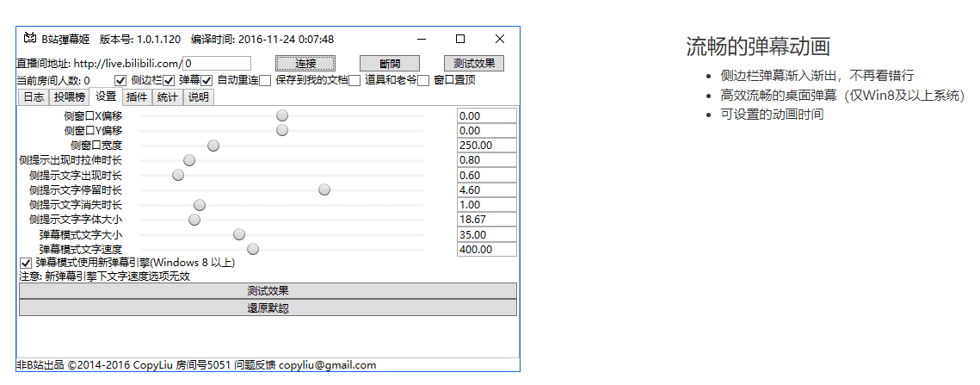Click the 注意: 新弹幕引擎下文字速度选项无效 note
This screenshot has width=980, height=385.
coord(104,276)
